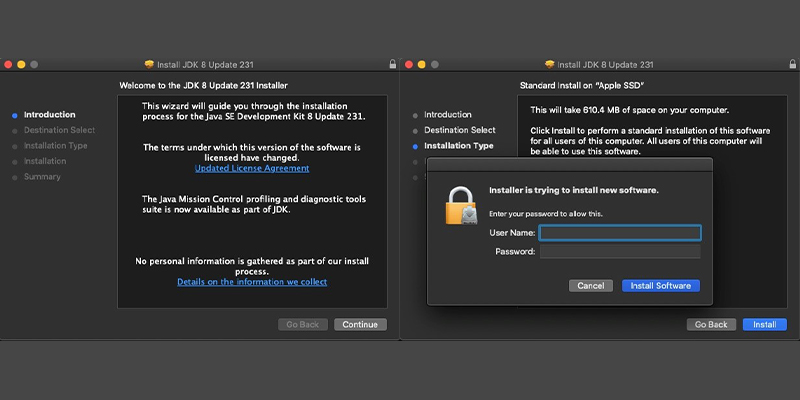Click right window title 'Install JDK 8 Update 231'
Viewport: 800px width, 400px height.
tap(605, 65)
